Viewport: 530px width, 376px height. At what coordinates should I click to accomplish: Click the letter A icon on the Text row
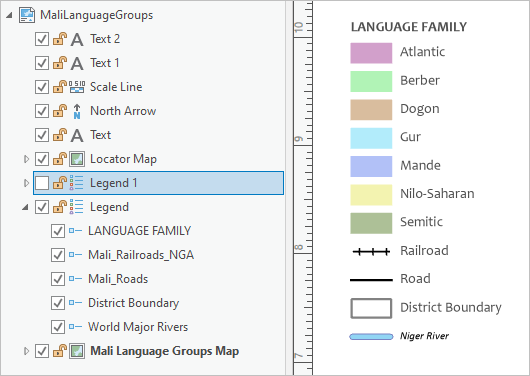(x=77, y=136)
